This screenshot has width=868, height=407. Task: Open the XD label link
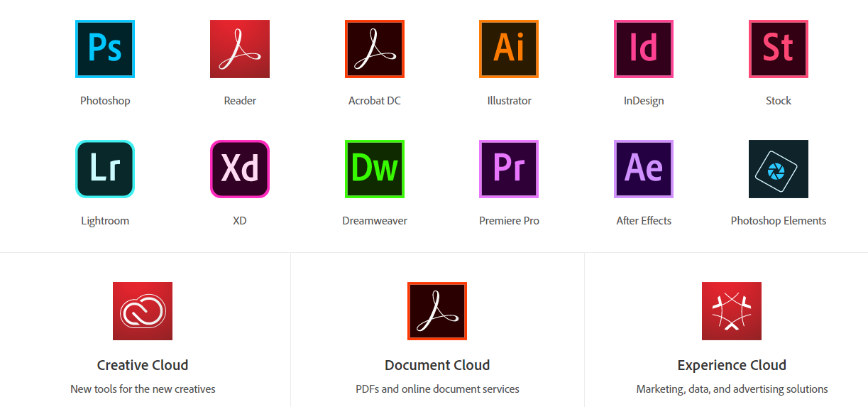click(x=240, y=221)
